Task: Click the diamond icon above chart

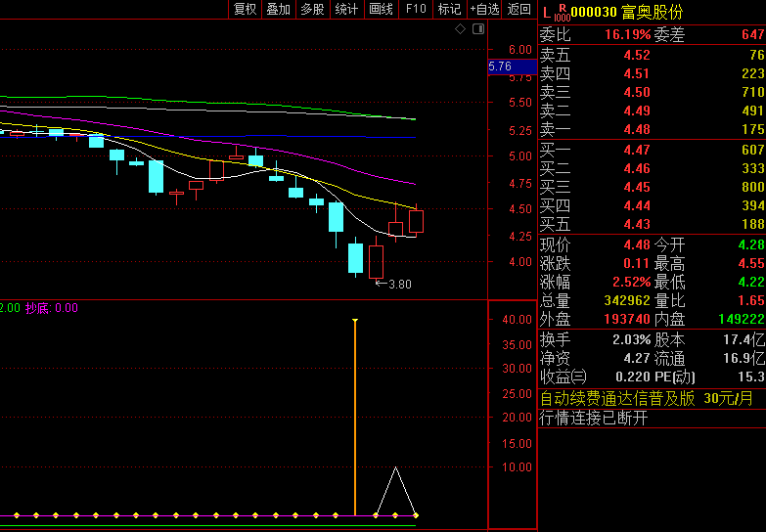Action: click(460, 29)
